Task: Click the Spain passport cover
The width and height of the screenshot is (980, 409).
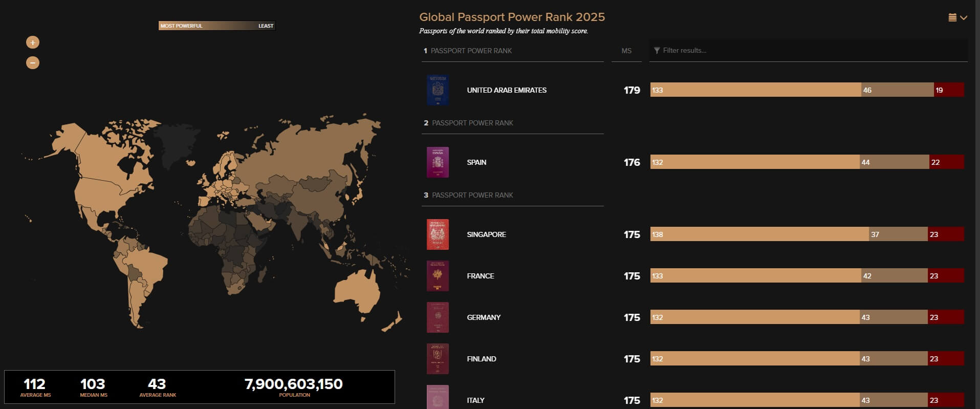Action: click(x=438, y=163)
